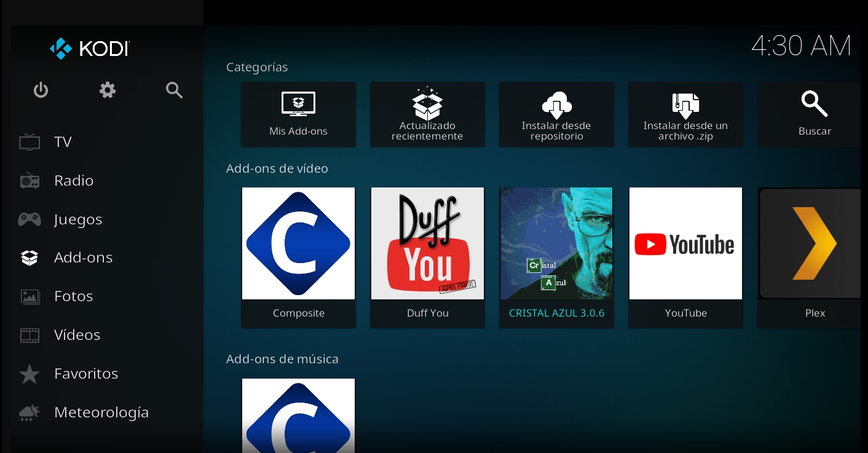
Task: Click the Vídeos film strip icon
Action: (29, 334)
